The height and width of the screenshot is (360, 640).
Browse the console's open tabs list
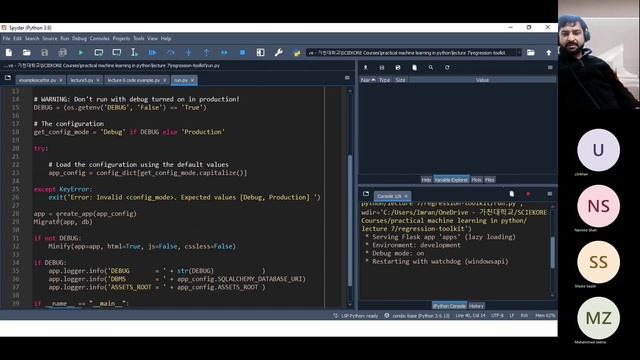(366, 194)
